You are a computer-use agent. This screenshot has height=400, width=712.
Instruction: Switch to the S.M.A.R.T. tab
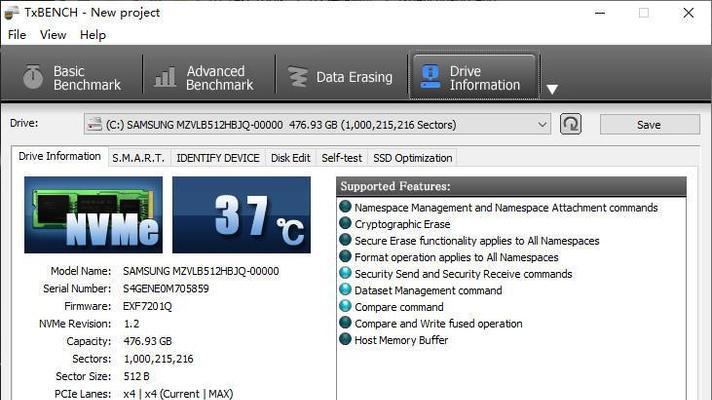[x=138, y=158]
